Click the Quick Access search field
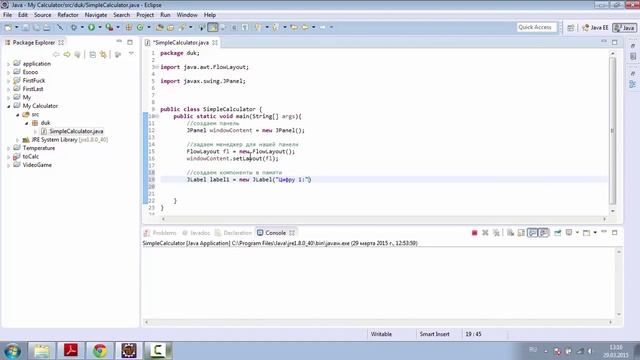This screenshot has width=640, height=360. click(x=536, y=27)
